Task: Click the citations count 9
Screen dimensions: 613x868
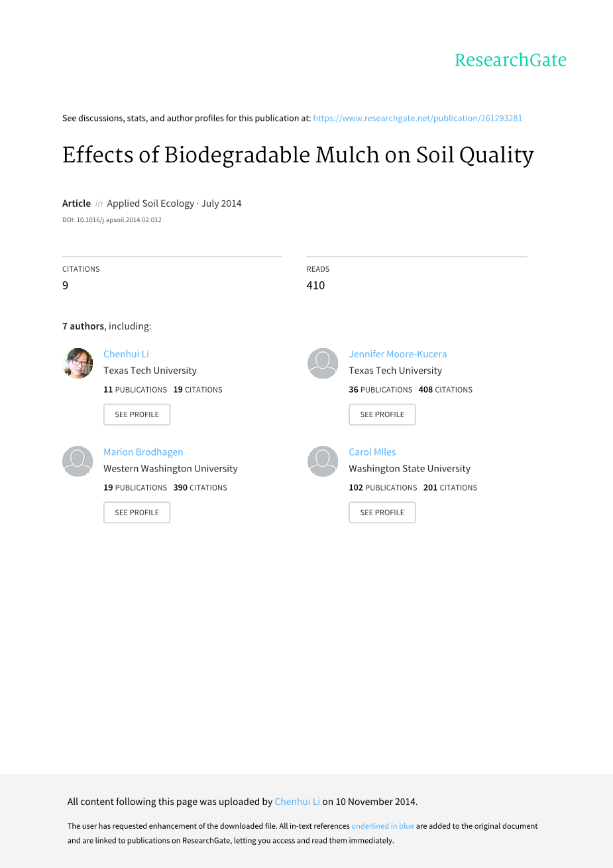Action: click(65, 285)
